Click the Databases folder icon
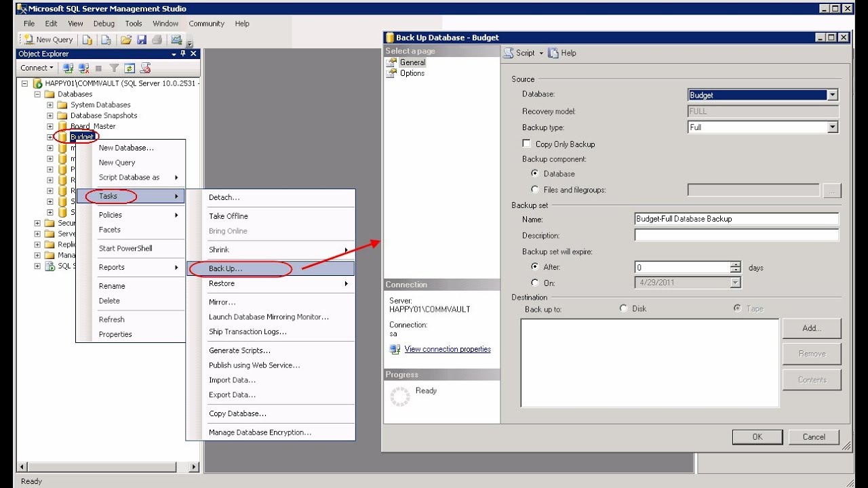The image size is (868, 488). coord(50,94)
